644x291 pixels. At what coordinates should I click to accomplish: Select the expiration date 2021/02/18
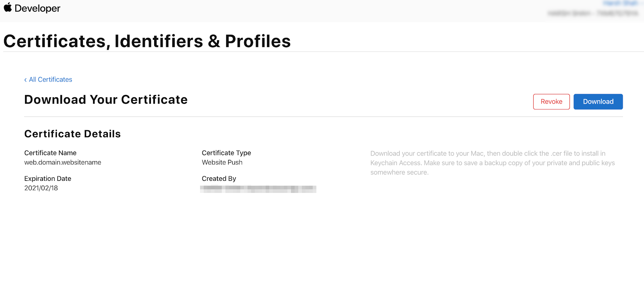pos(41,188)
